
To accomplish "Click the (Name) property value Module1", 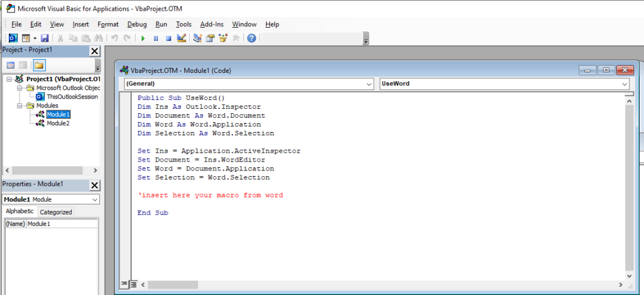I will point(62,224).
